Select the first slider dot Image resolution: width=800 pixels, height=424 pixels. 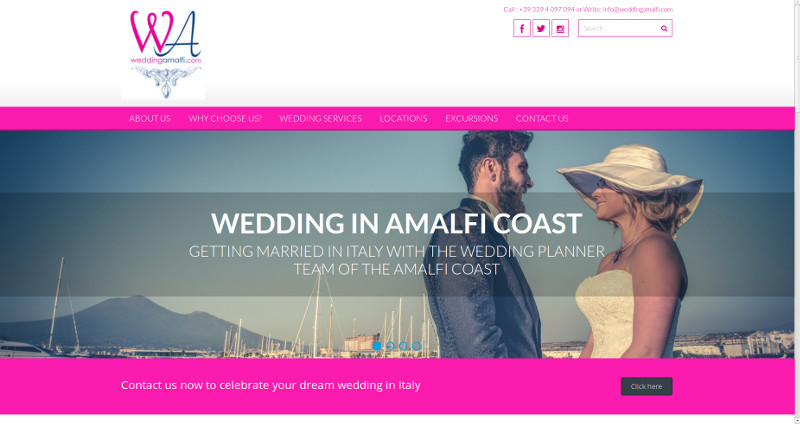[377, 346]
